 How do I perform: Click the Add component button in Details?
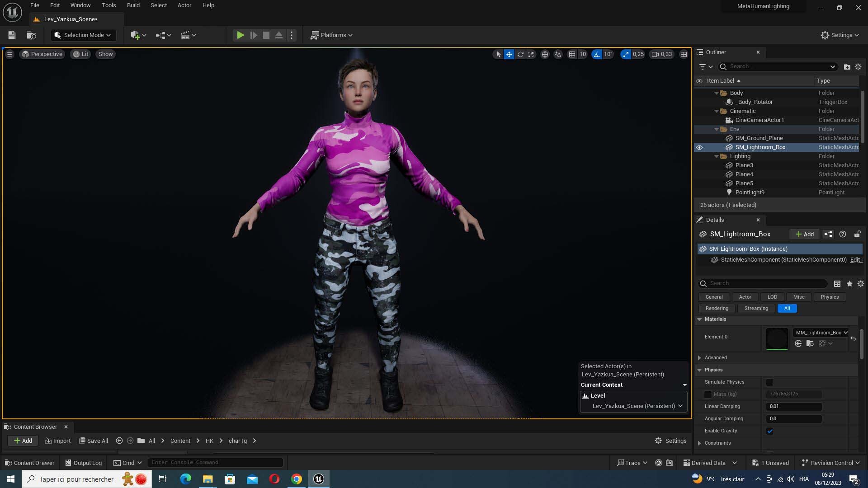(x=804, y=234)
